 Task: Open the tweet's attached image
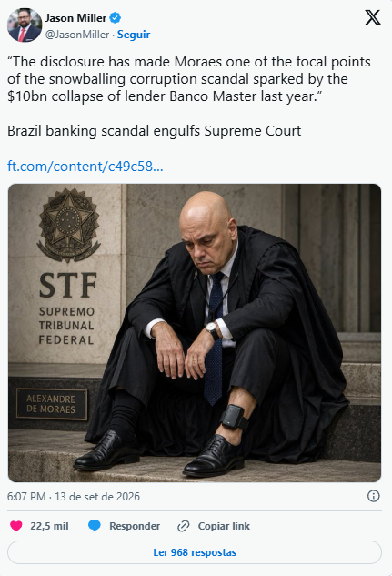[x=195, y=333]
